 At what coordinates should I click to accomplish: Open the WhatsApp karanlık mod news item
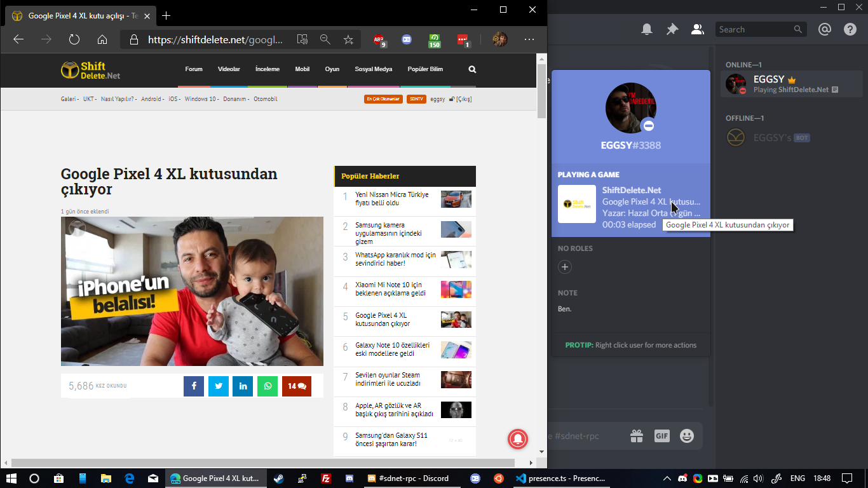(x=404, y=259)
